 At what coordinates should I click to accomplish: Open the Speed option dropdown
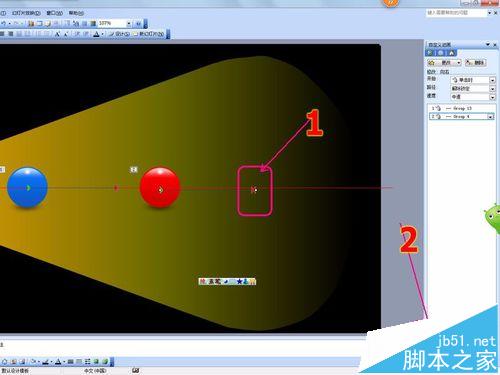pos(492,97)
